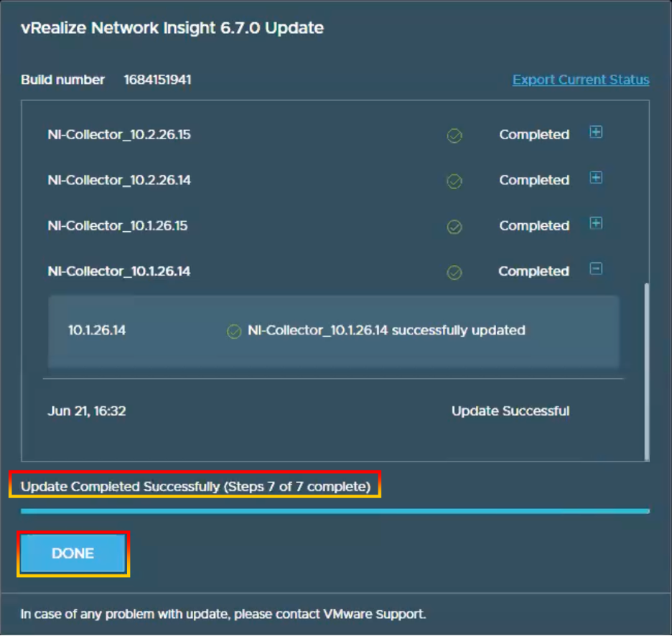Click the Export Current Status link
The image size is (672, 636).
coord(581,80)
